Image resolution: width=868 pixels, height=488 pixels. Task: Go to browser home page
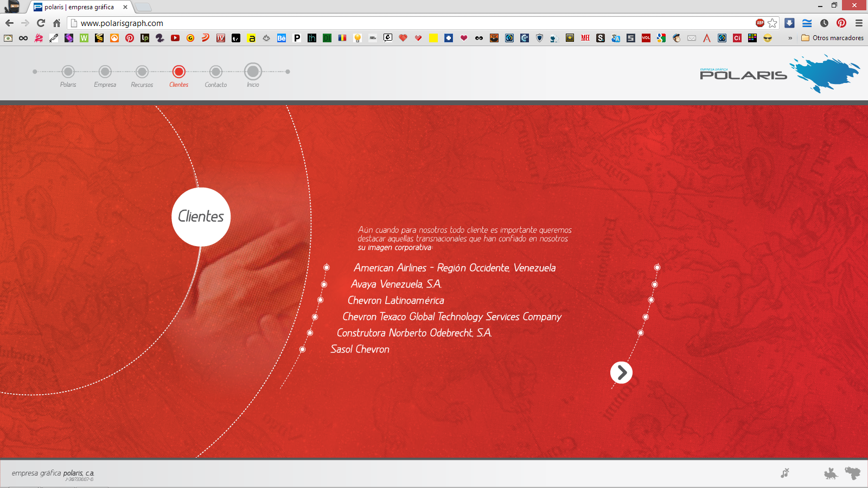[x=56, y=23]
